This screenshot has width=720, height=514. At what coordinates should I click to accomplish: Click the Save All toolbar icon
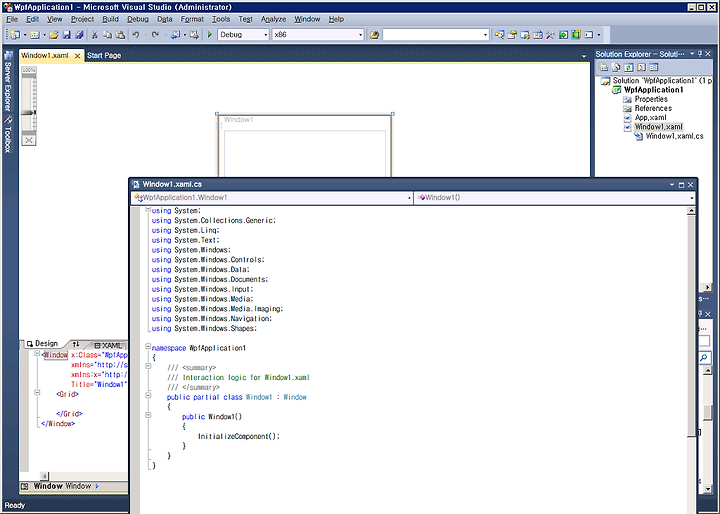point(79,35)
